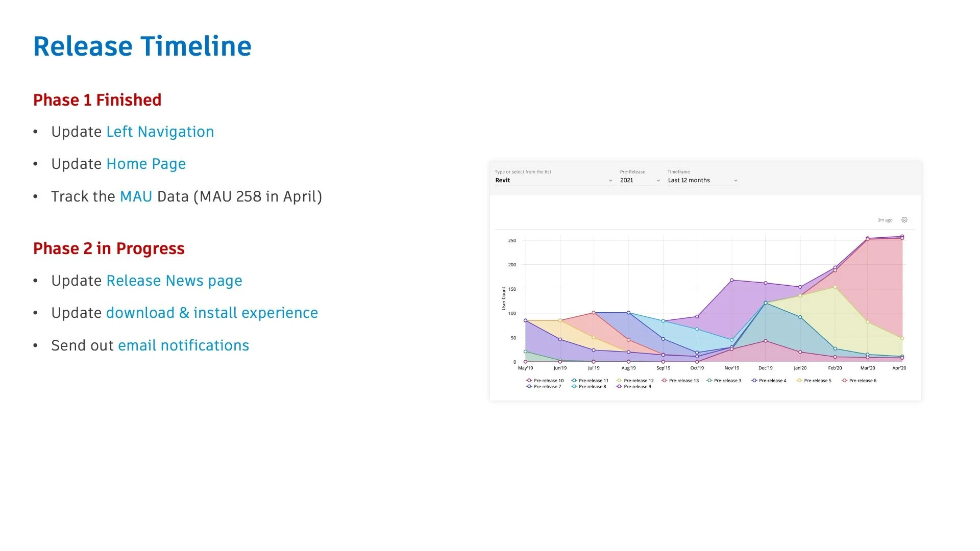Click Pre-release 4 legend entry

(x=772, y=381)
